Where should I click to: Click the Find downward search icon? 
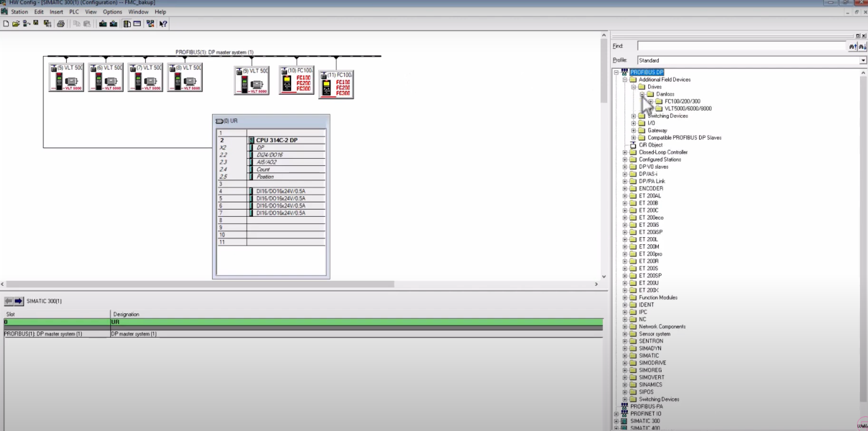(x=862, y=46)
